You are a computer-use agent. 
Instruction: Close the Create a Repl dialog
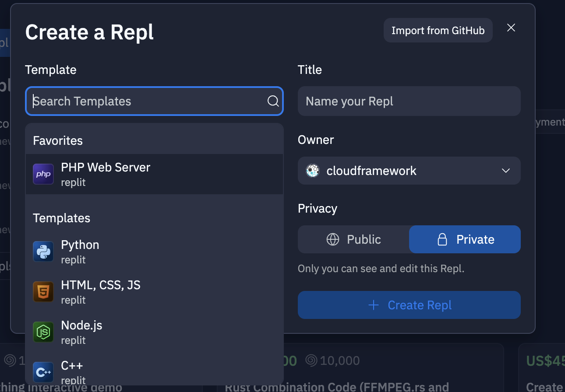tap(511, 28)
